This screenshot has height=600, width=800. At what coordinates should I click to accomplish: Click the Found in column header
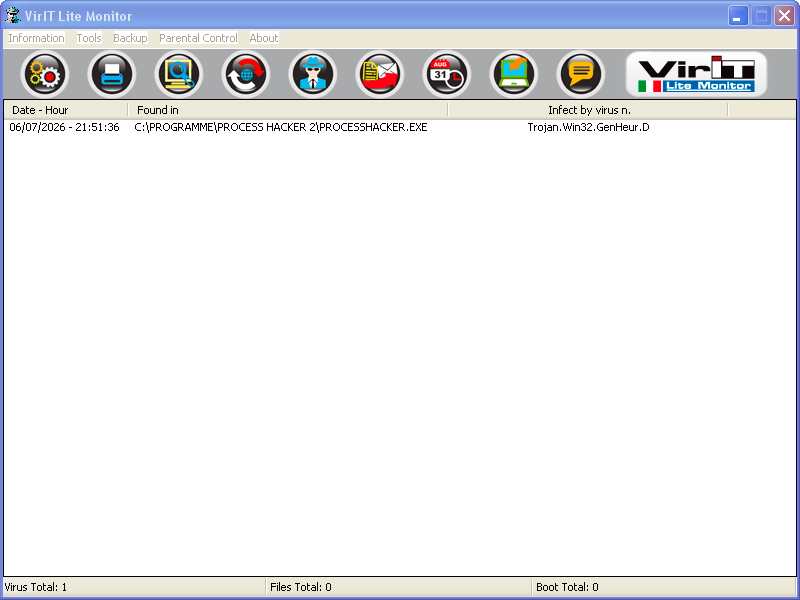coord(288,110)
